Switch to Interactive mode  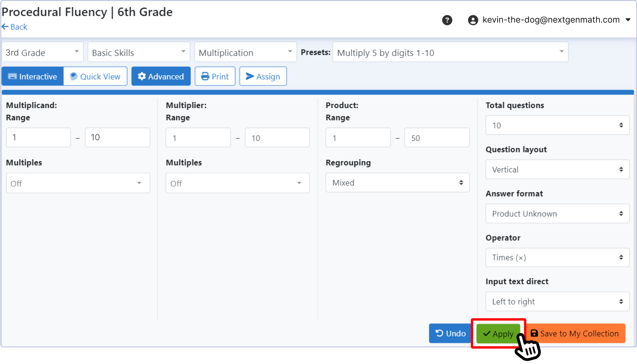point(32,76)
